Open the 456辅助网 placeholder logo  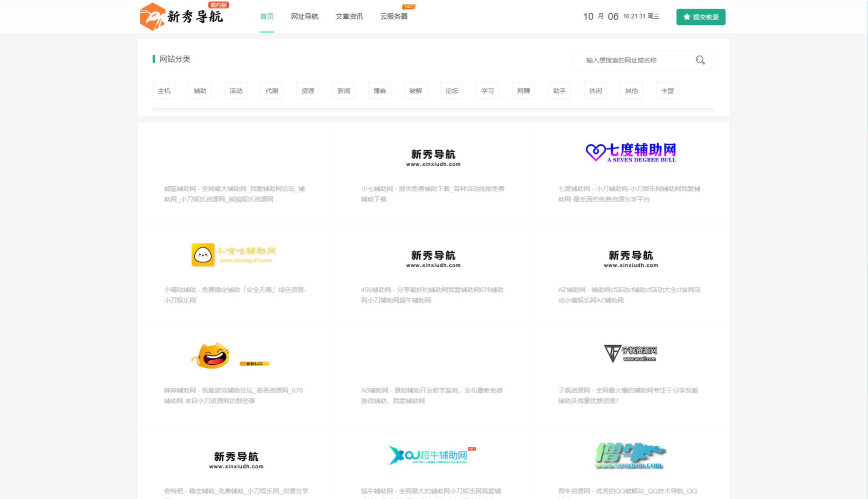pyautogui.click(x=433, y=259)
